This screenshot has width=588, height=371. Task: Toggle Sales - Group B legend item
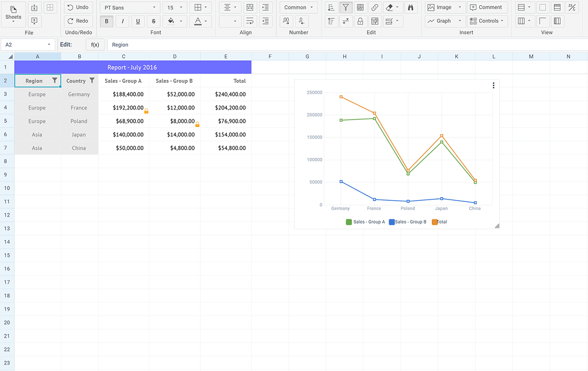407,222
